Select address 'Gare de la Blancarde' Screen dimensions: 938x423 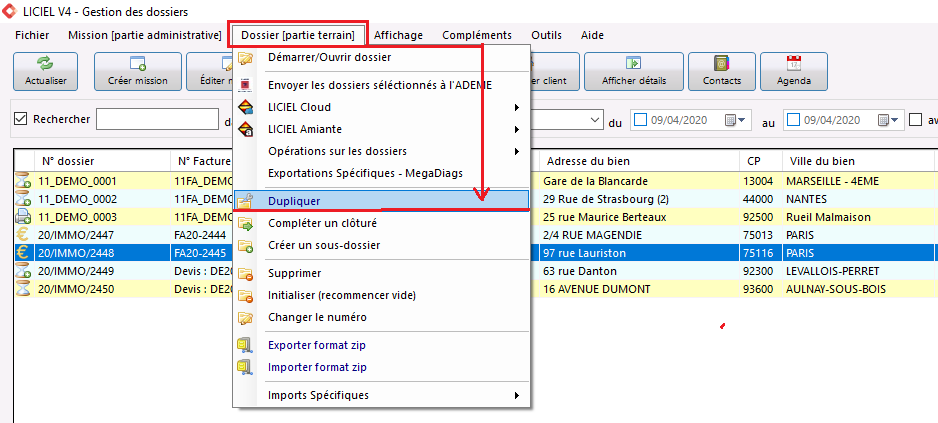[x=595, y=181]
